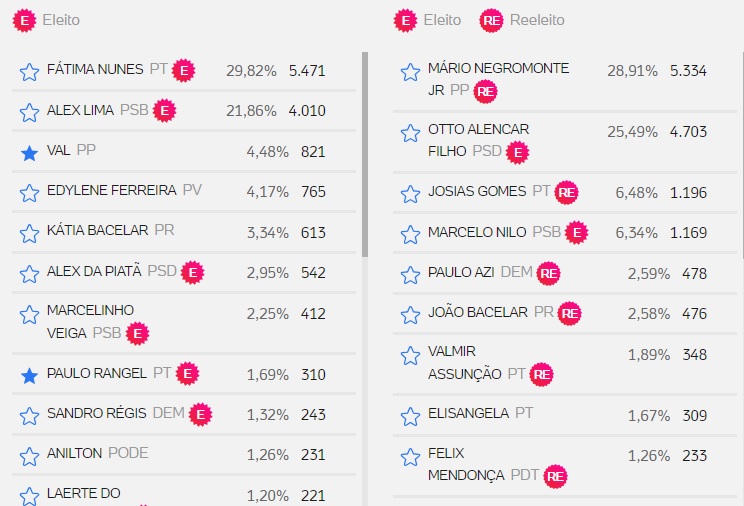Favorite Josias Gomes using star icon
744x506 pixels.
tap(410, 193)
